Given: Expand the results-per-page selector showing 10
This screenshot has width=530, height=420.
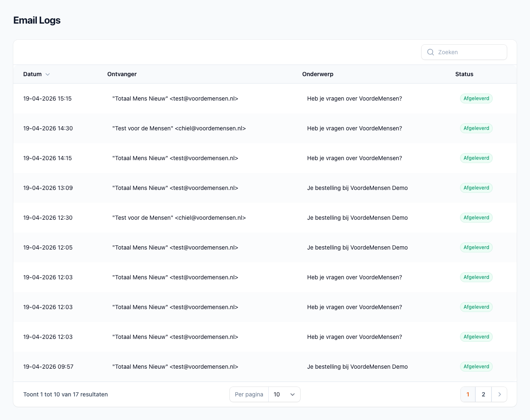Looking at the screenshot, I should [x=284, y=394].
